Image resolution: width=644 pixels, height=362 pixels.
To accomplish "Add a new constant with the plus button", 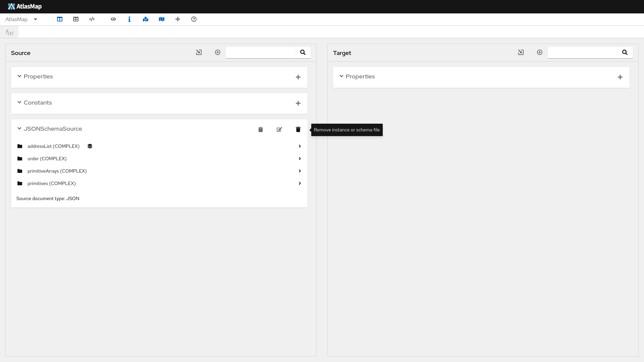I will pyautogui.click(x=298, y=103).
